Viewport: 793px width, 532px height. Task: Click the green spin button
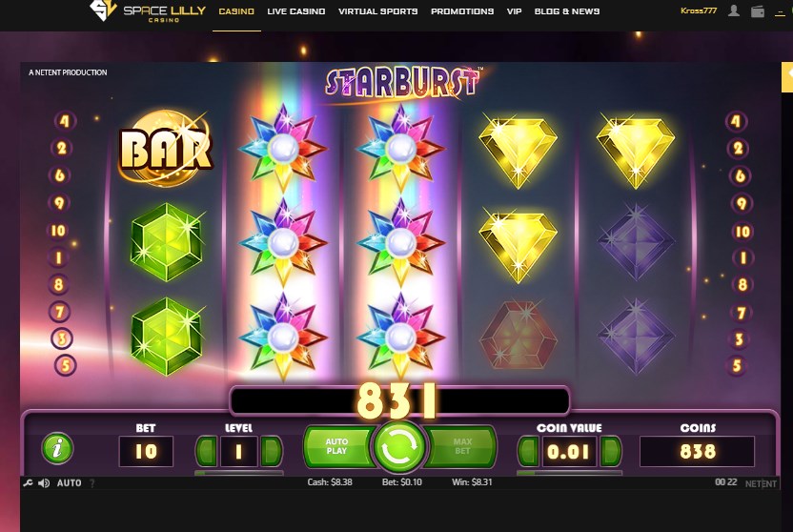tap(399, 447)
